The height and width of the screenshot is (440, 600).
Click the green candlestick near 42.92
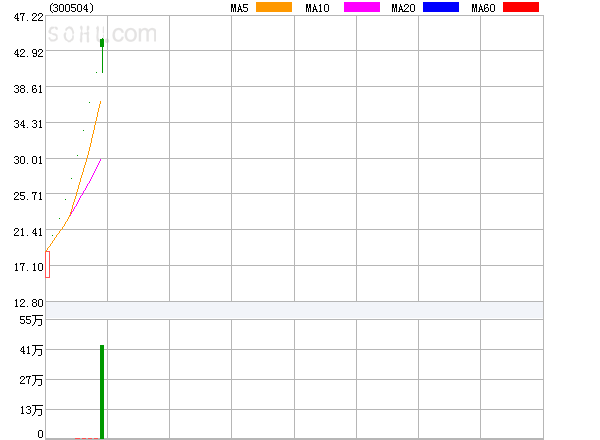[x=102, y=55]
